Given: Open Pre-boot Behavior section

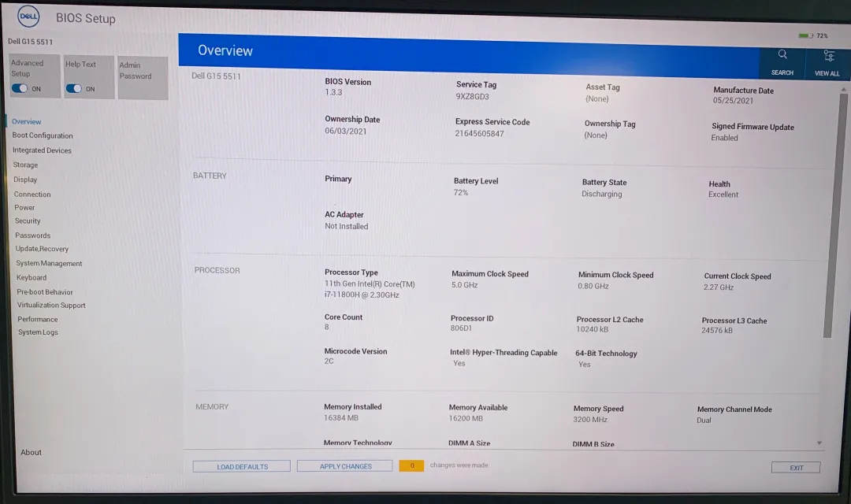Looking at the screenshot, I should pyautogui.click(x=44, y=292).
